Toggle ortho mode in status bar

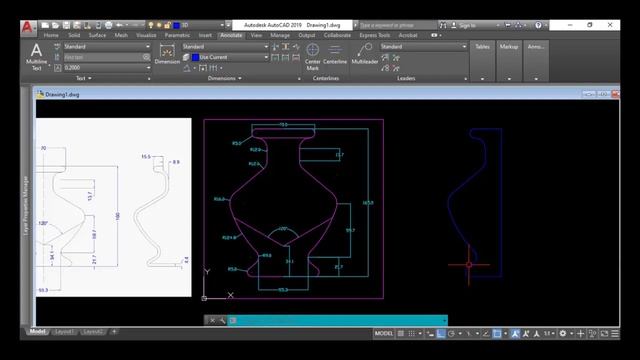441,333
